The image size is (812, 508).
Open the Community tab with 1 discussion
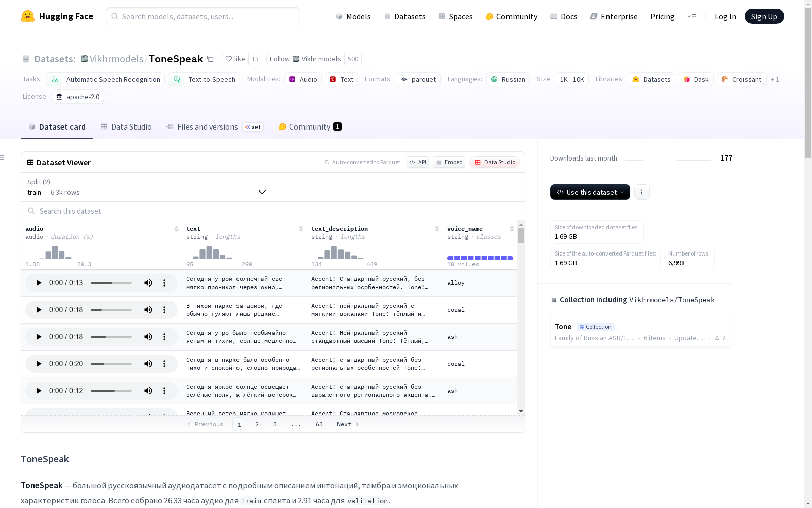tap(310, 127)
